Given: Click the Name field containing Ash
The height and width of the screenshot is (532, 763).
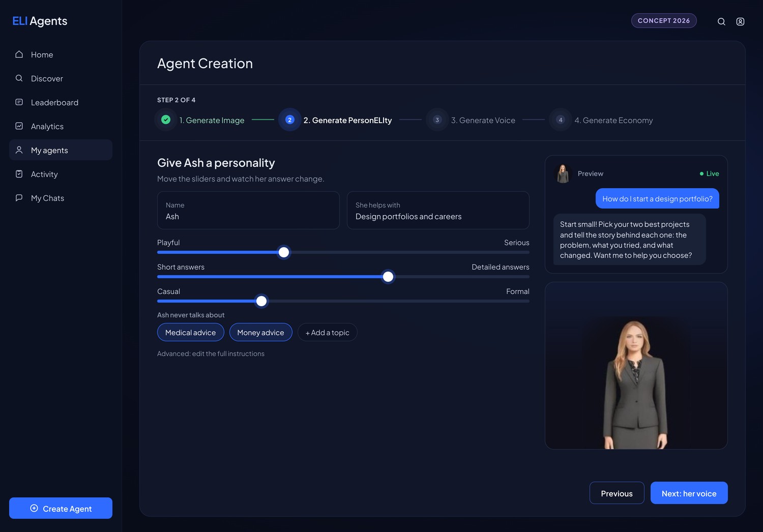Looking at the screenshot, I should pos(248,210).
